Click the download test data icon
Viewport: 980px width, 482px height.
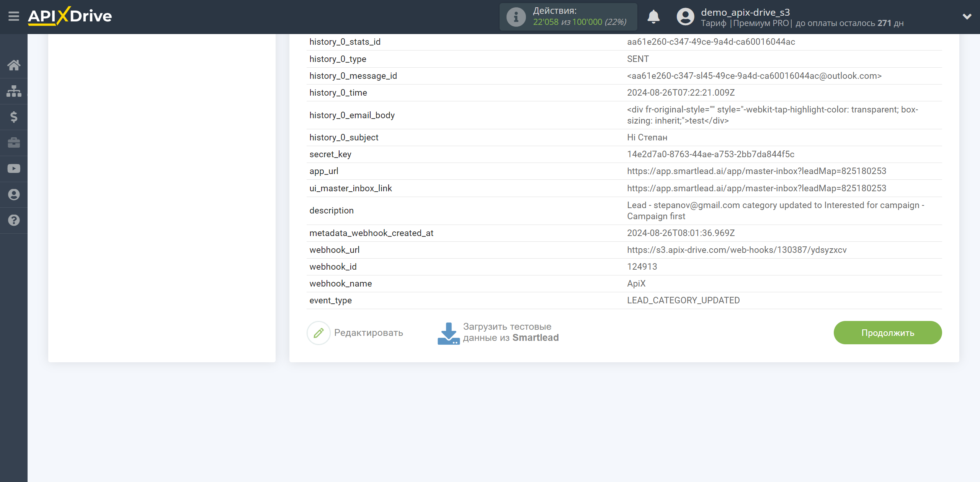pyautogui.click(x=448, y=333)
